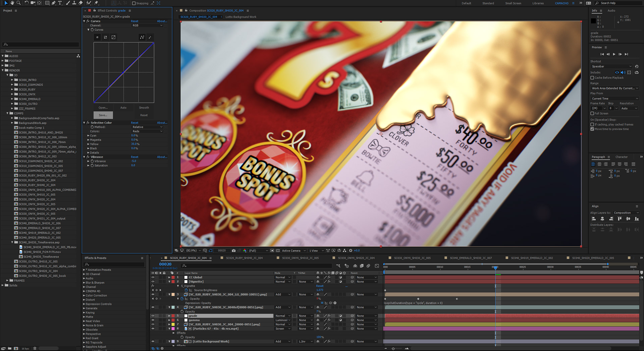The width and height of the screenshot is (644, 351).
Task: Click the Hide Shy Layers timeline icon
Action: [355, 266]
